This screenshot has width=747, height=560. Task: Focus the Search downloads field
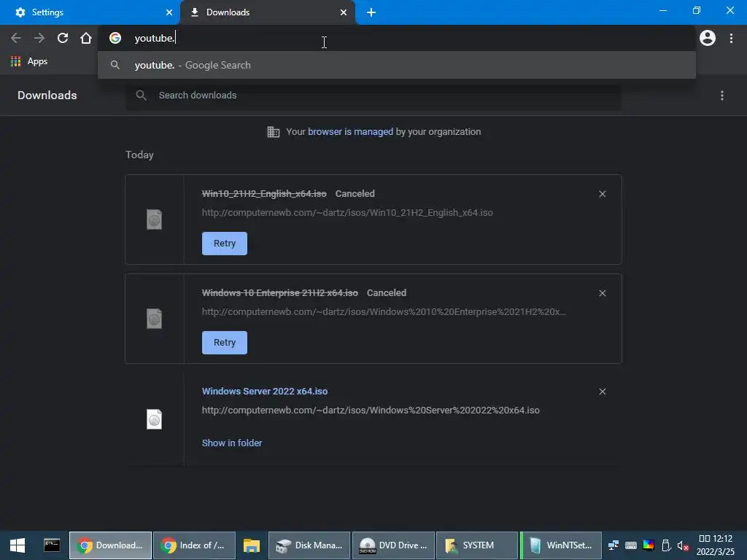(373, 96)
